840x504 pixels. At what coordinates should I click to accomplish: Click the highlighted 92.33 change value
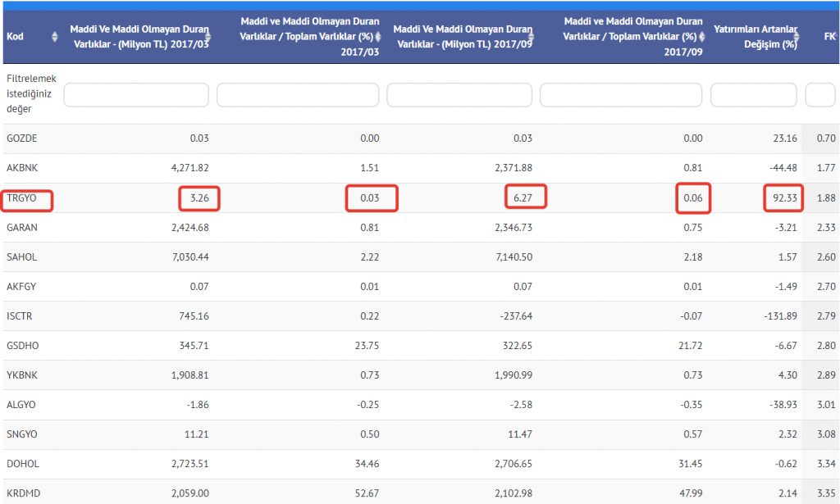(783, 198)
